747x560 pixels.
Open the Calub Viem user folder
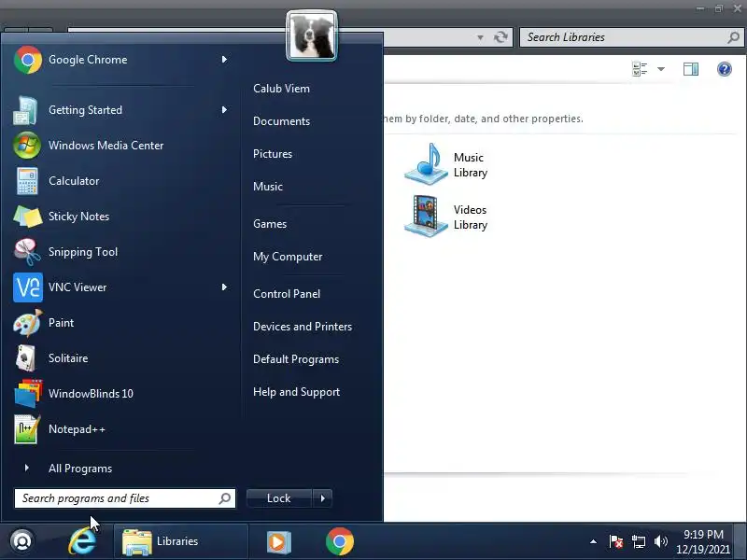pos(281,89)
